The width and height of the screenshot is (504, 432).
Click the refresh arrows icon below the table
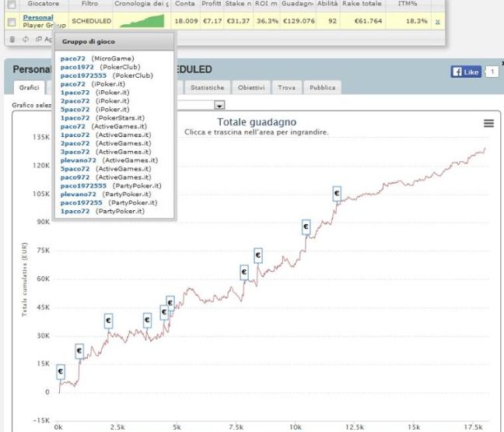pyautogui.click(x=26, y=39)
